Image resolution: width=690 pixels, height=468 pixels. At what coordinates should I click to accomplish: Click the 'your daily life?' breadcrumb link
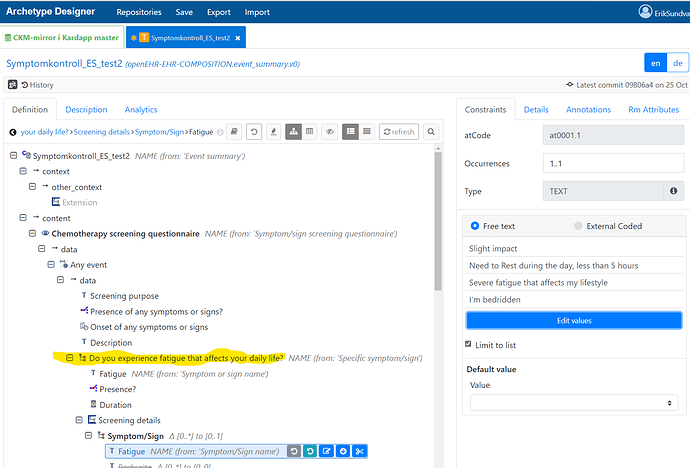pyautogui.click(x=44, y=132)
